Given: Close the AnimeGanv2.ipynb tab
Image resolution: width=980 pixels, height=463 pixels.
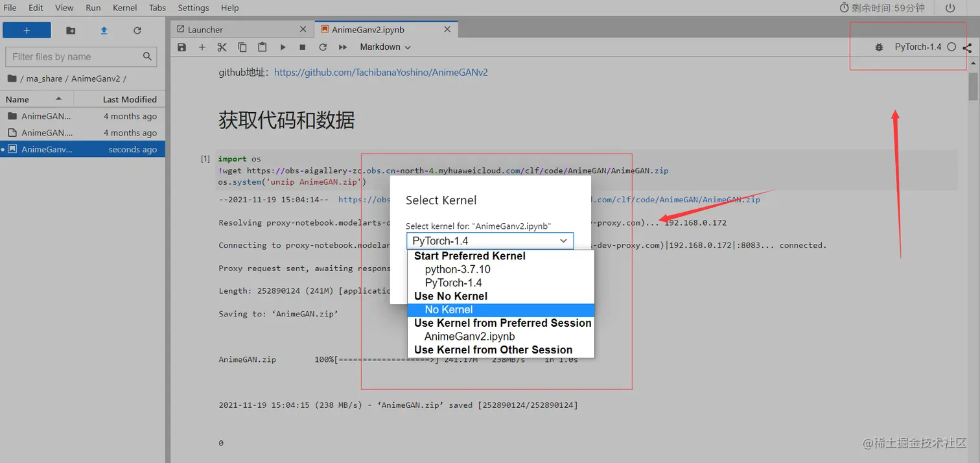Looking at the screenshot, I should [447, 29].
